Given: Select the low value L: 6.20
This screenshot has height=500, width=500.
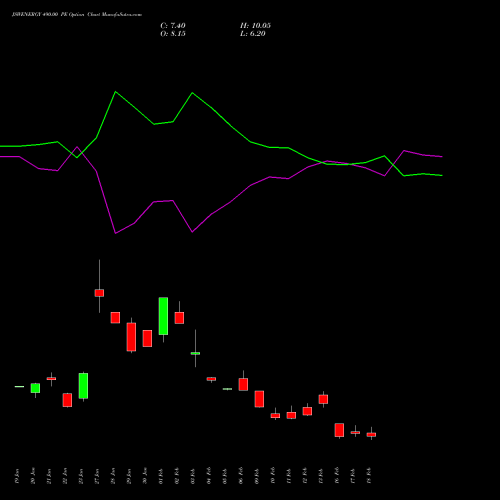Looking at the screenshot, I should tap(253, 34).
